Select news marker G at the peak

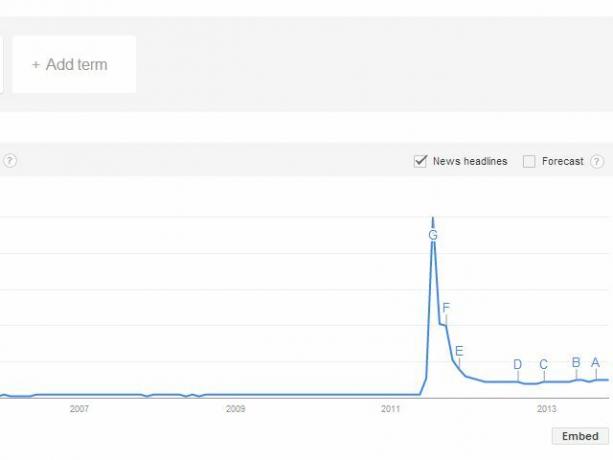(x=433, y=235)
